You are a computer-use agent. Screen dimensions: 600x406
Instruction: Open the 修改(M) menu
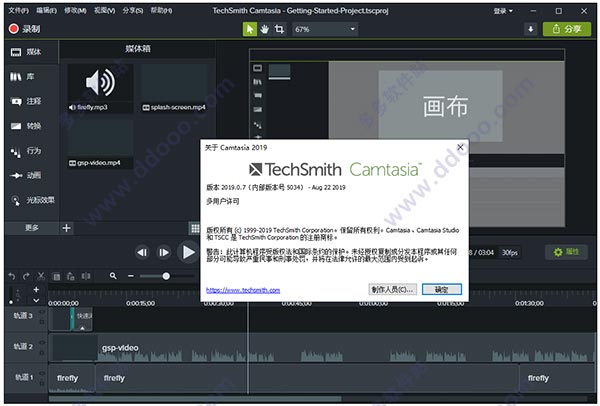click(75, 11)
